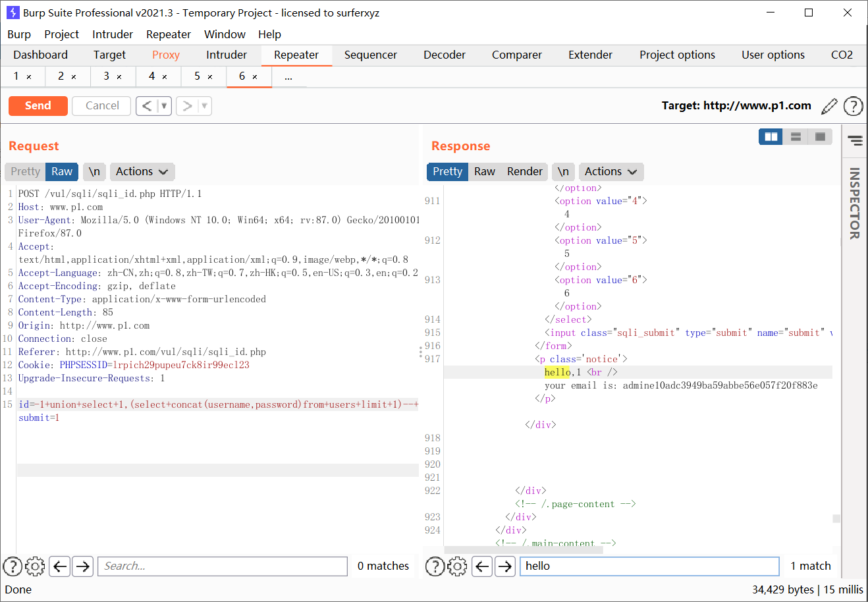Jump to previous response match arrow
This screenshot has width=868, height=602.
point(483,566)
